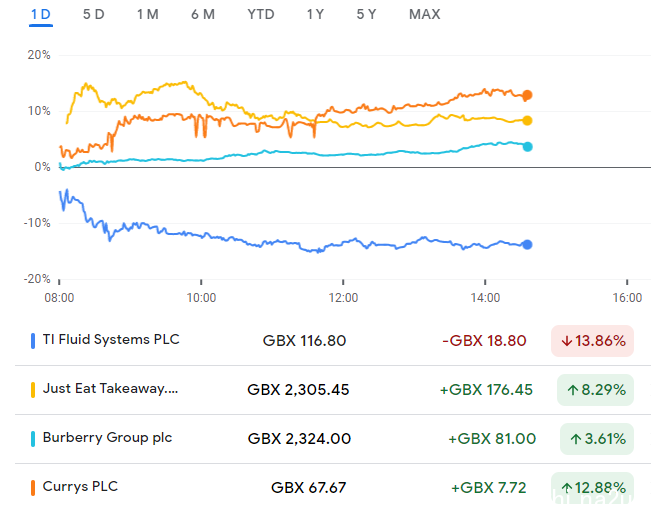This screenshot has height=511, width=651.
Task: Open Just Eat Takeaway stock link
Action: (x=110, y=389)
